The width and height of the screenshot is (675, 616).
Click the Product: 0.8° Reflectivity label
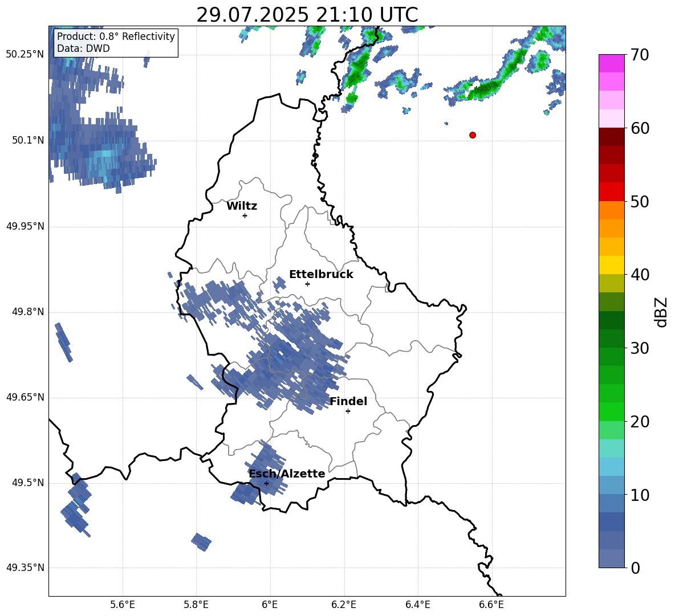116,36
